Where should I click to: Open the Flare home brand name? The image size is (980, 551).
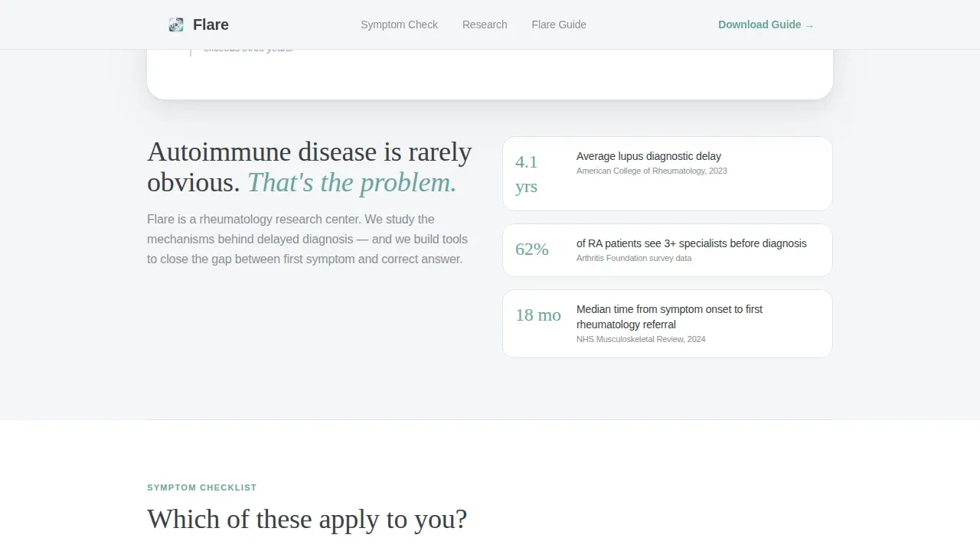211,24
